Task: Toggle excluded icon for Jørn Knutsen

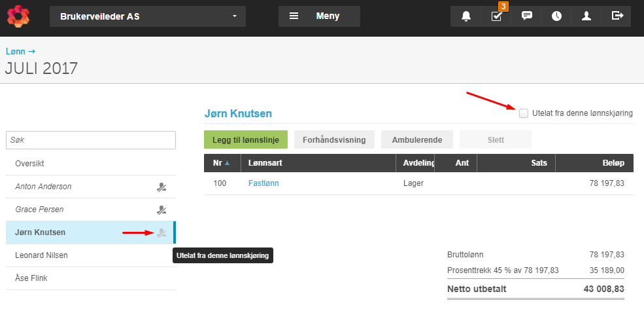Action: coord(161,232)
